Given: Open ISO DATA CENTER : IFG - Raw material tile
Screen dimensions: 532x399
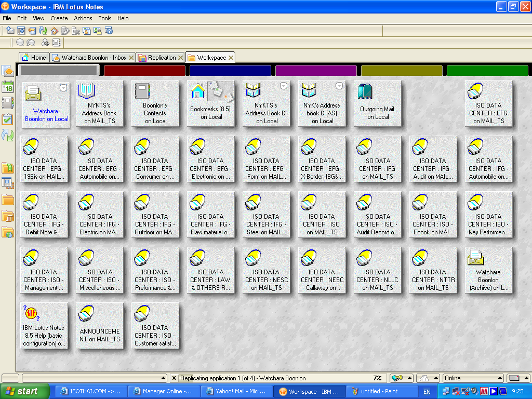Looking at the screenshot, I should pyautogui.click(x=211, y=215).
